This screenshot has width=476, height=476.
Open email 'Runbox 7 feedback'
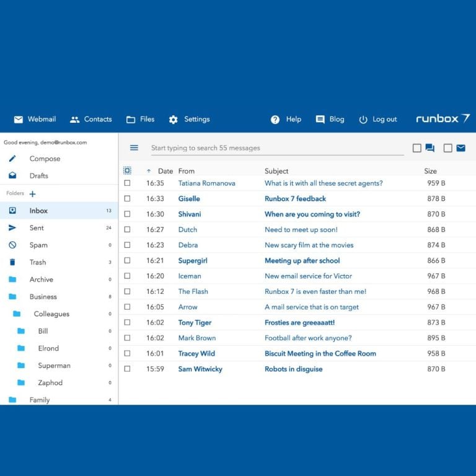tap(295, 198)
